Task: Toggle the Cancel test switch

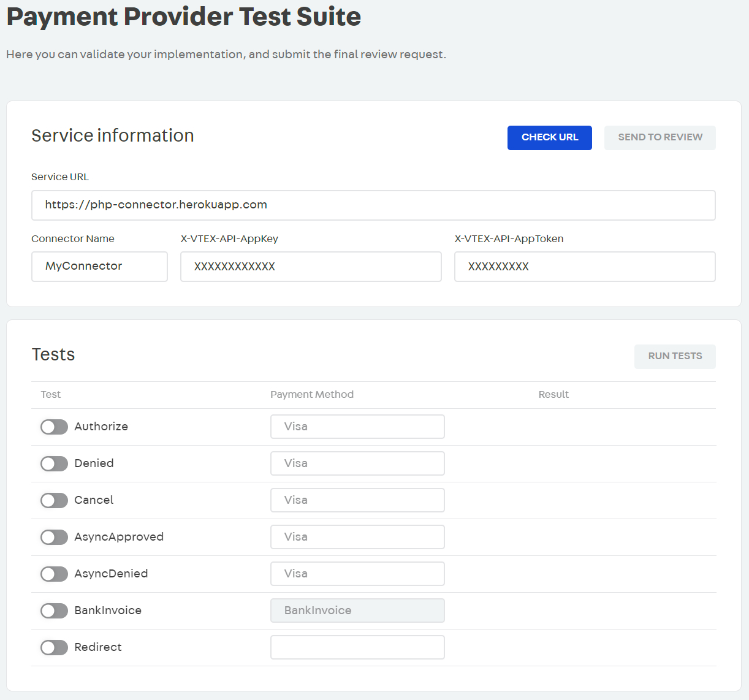Action: point(54,500)
